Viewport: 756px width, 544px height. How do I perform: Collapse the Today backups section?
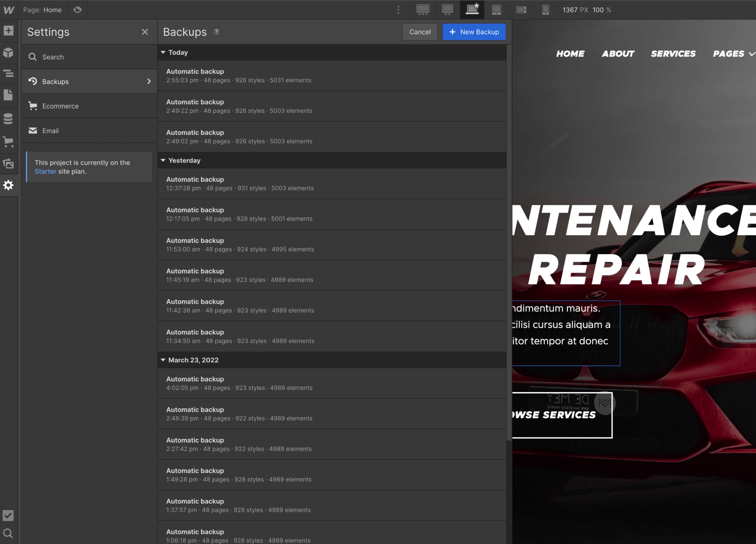[x=163, y=52]
